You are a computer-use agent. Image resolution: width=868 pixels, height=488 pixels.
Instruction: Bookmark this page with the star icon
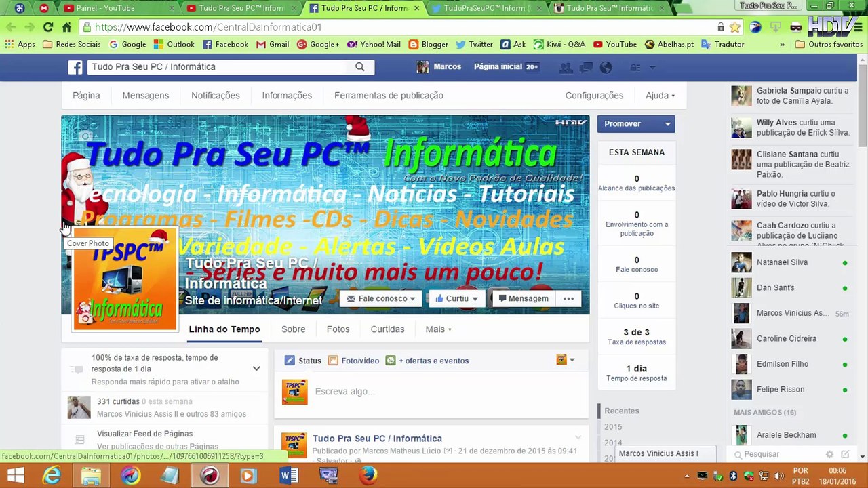click(x=735, y=27)
